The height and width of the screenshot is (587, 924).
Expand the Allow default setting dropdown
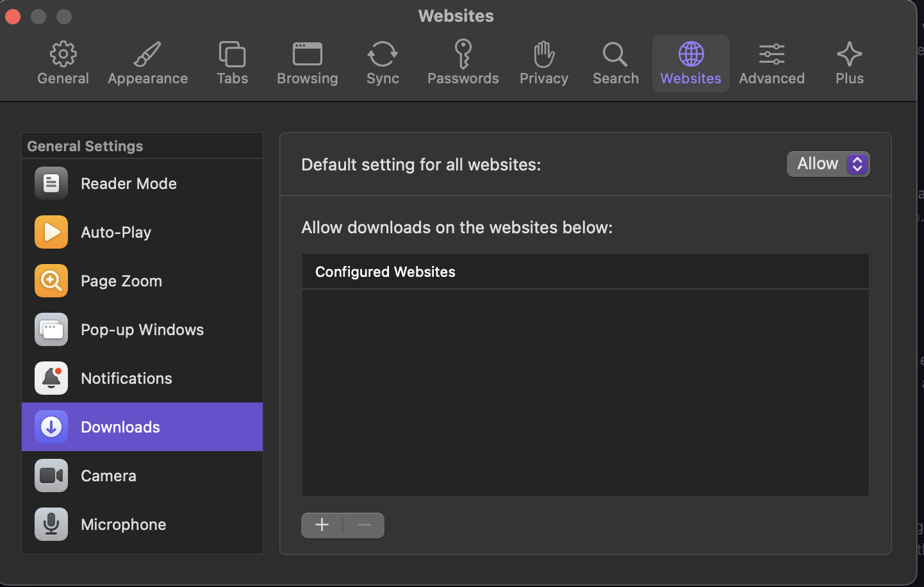(828, 164)
